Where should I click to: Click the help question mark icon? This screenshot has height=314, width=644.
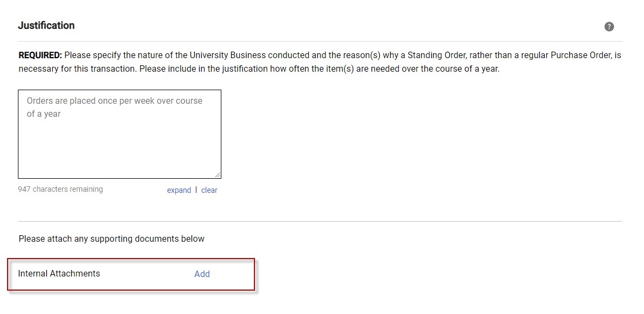coord(609,27)
